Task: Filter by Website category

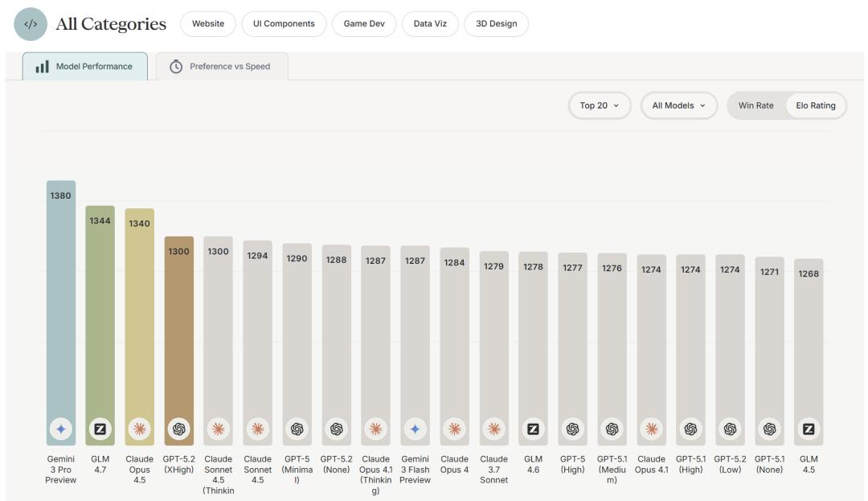Action: tap(208, 24)
